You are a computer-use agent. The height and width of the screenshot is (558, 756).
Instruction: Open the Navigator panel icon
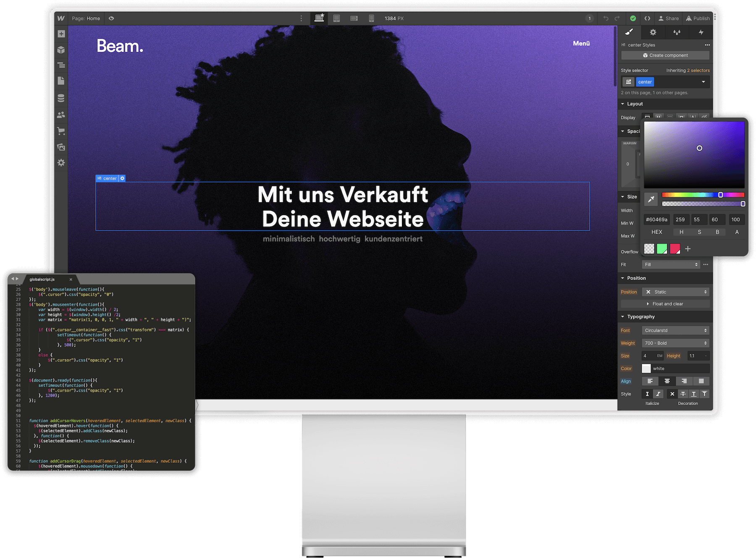(61, 66)
